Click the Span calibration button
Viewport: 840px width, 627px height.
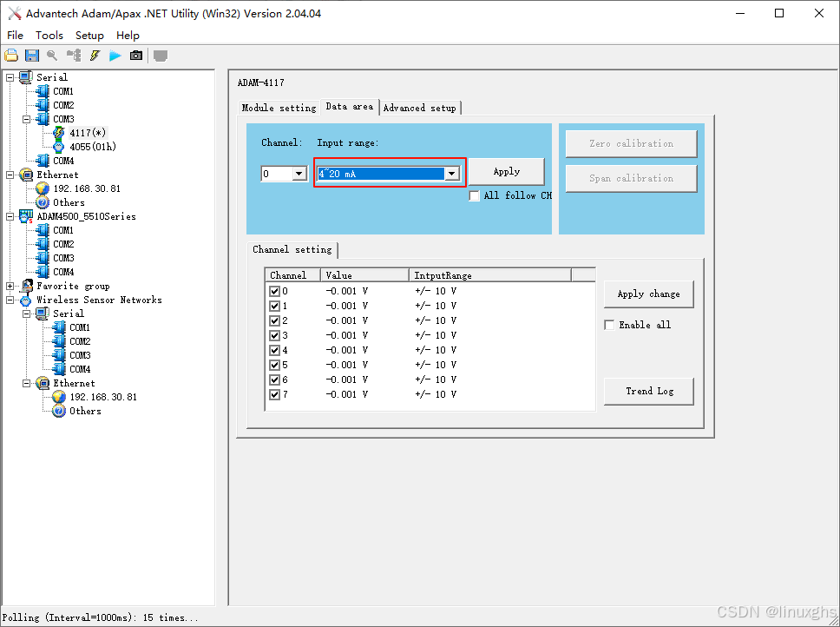(x=631, y=178)
